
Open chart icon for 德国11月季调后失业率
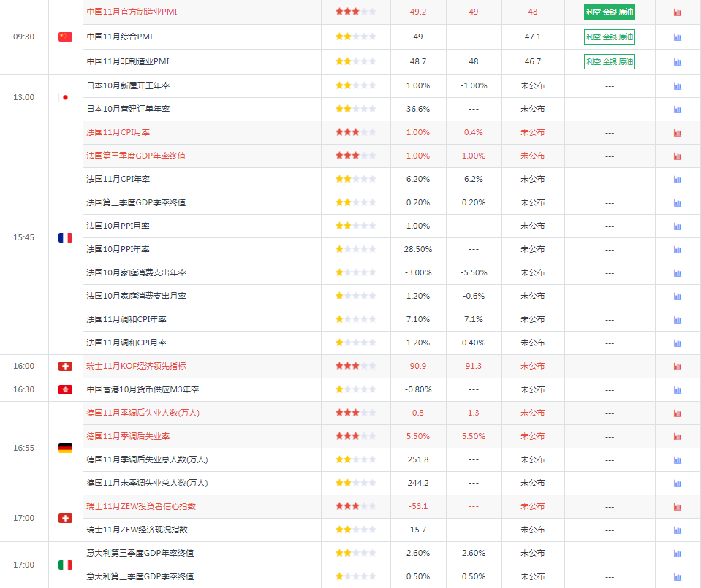(678, 437)
